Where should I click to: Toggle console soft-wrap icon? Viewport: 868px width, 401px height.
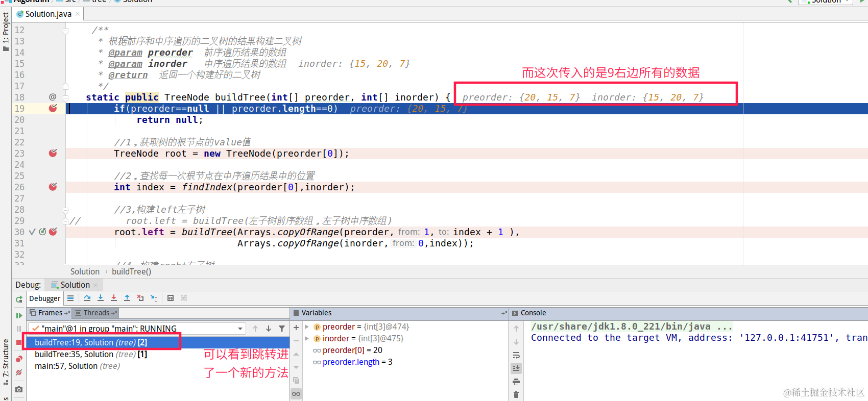pyautogui.click(x=516, y=355)
